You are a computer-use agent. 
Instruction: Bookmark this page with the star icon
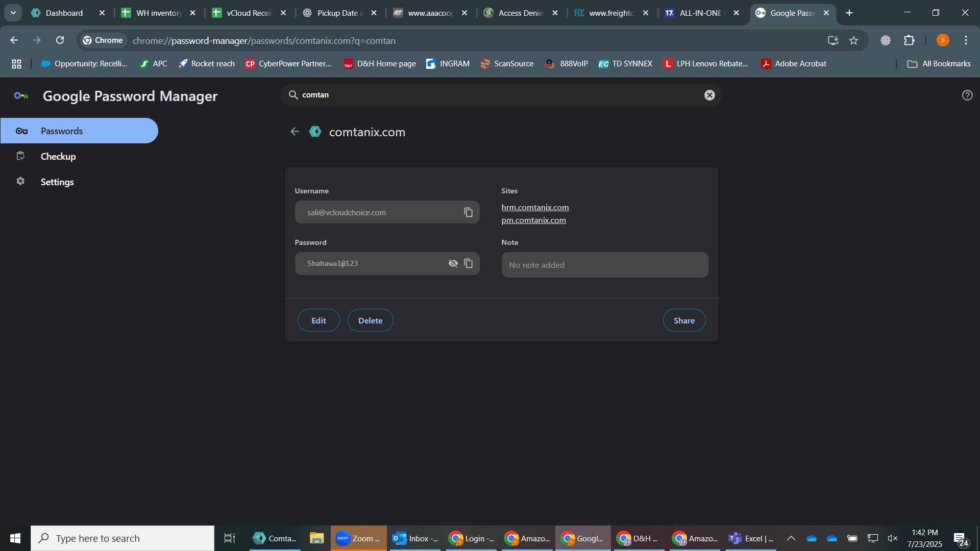853,40
